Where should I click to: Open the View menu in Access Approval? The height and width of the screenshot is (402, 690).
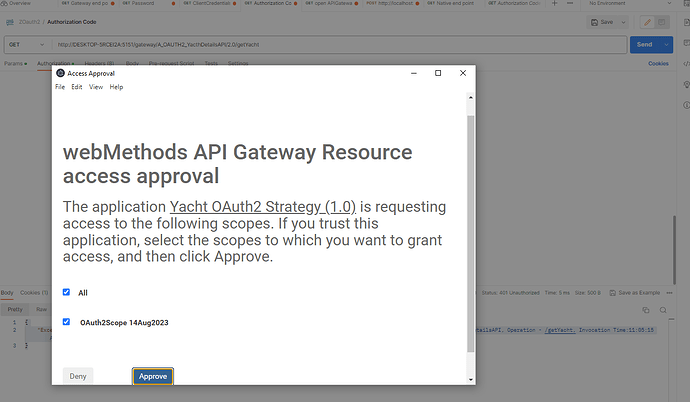(x=96, y=87)
